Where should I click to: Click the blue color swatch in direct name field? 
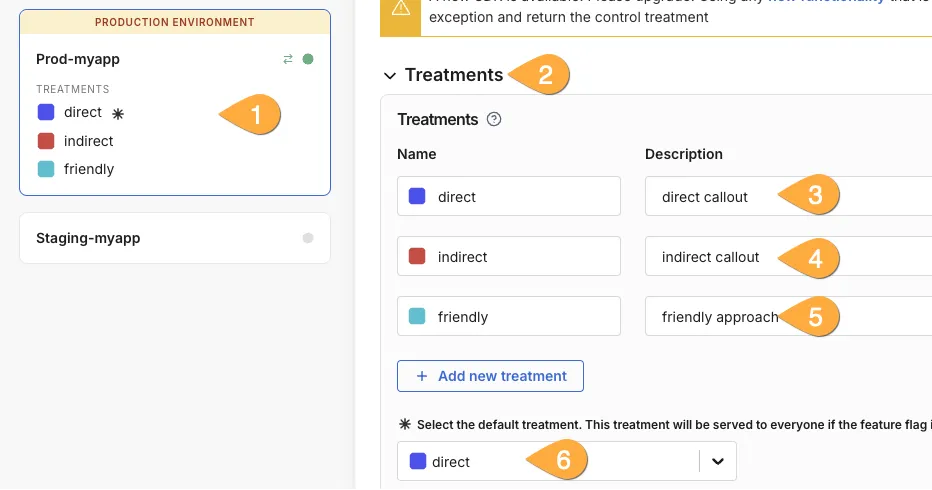click(417, 197)
